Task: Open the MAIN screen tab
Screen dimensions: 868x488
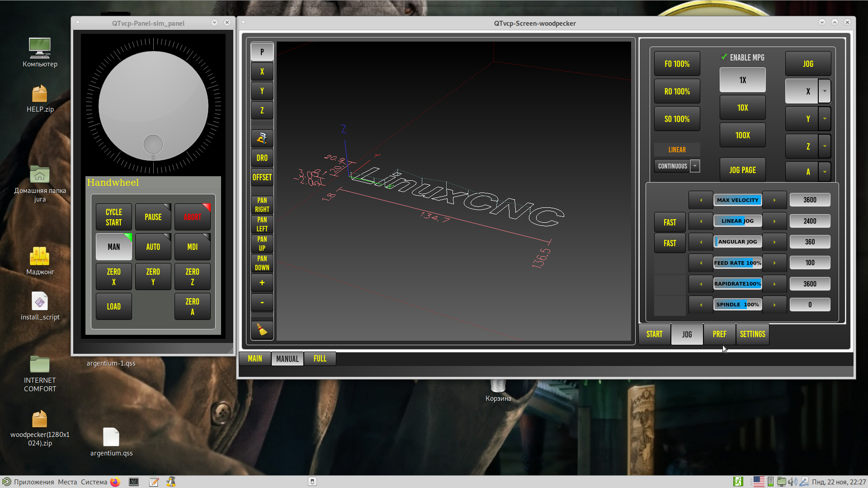Action: (255, 358)
